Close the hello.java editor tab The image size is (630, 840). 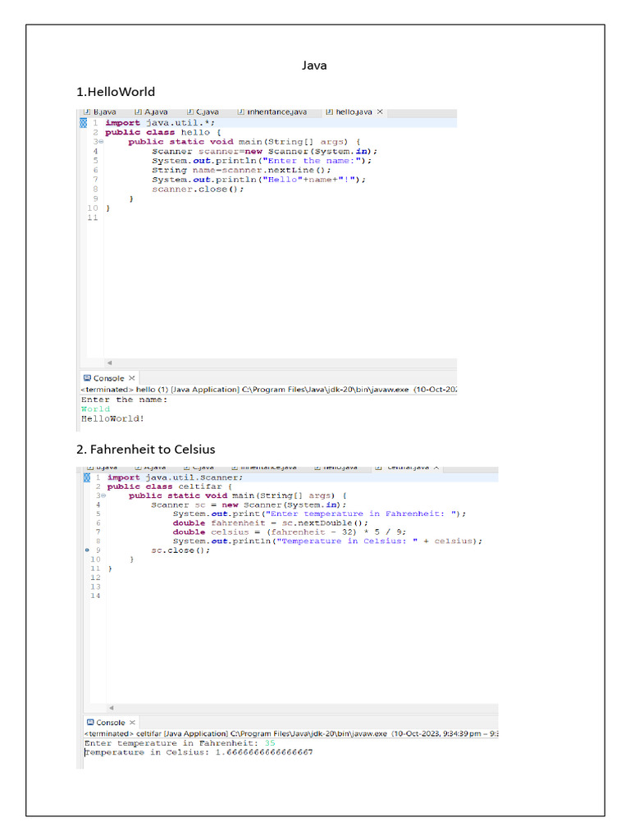pyautogui.click(x=380, y=112)
